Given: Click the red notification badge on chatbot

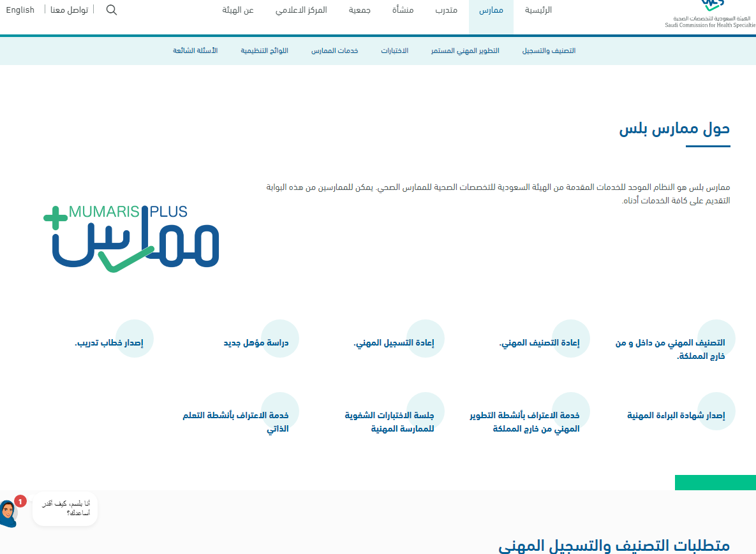Looking at the screenshot, I should (20, 502).
